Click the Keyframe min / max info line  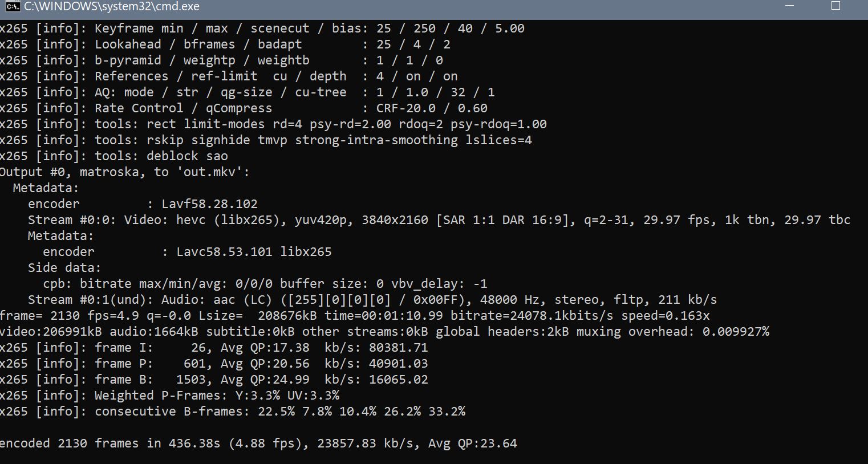click(262, 29)
